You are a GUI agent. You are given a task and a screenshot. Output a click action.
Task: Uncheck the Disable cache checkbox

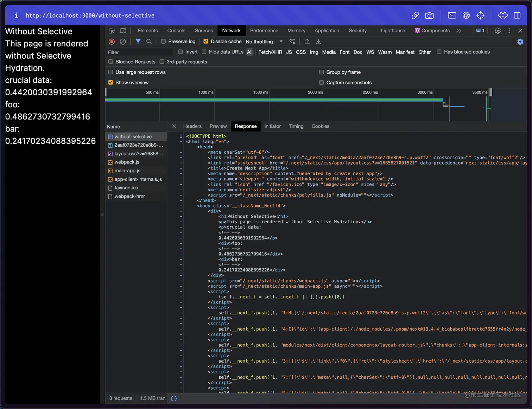(x=206, y=41)
